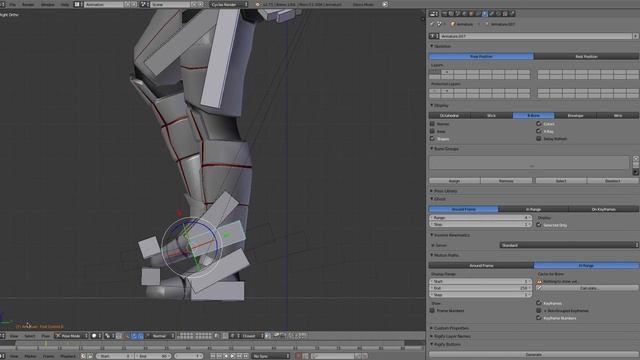
Task: Open the Help menu
Action: (65, 4)
